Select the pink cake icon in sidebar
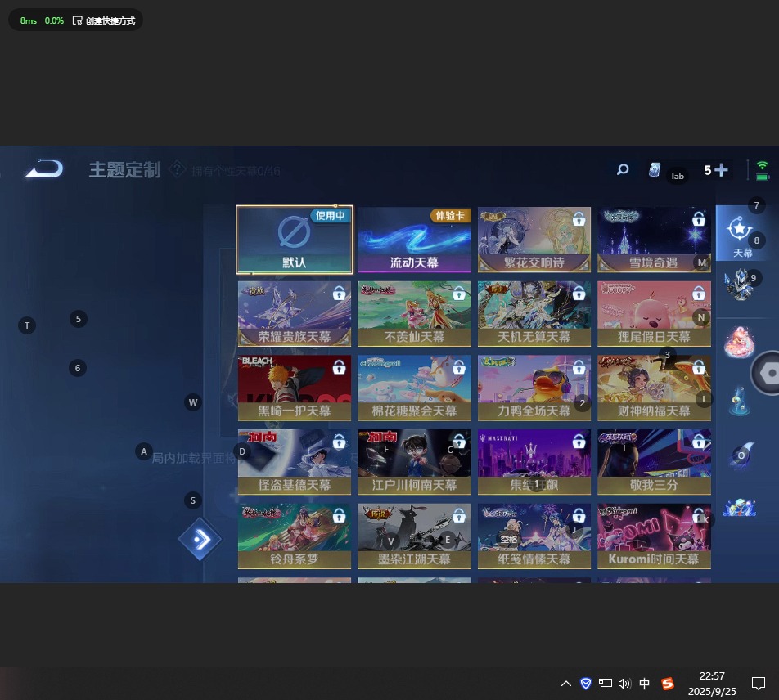The width and height of the screenshot is (779, 700). 740,342
